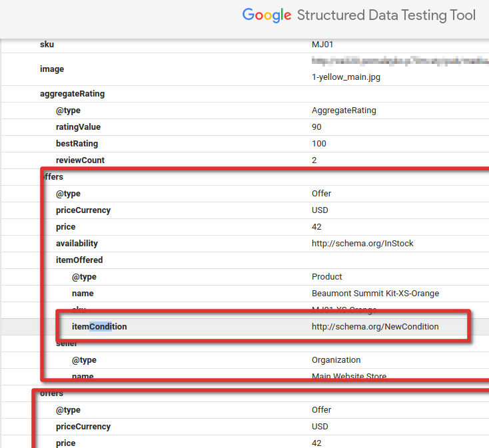Screen dimensions: 489x448
Task: Select the highlighted itemCondition property label
Action: (99, 327)
